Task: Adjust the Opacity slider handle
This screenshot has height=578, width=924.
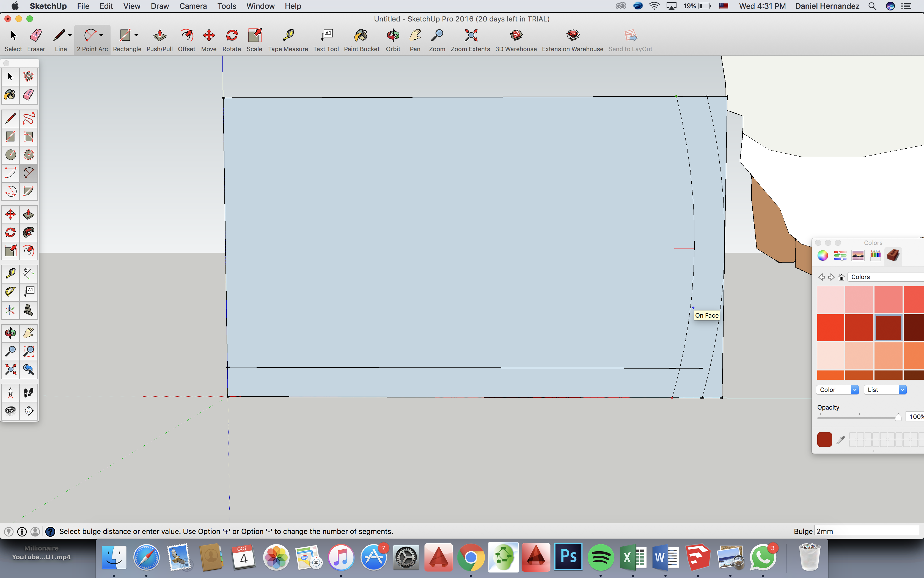Action: pyautogui.click(x=898, y=417)
